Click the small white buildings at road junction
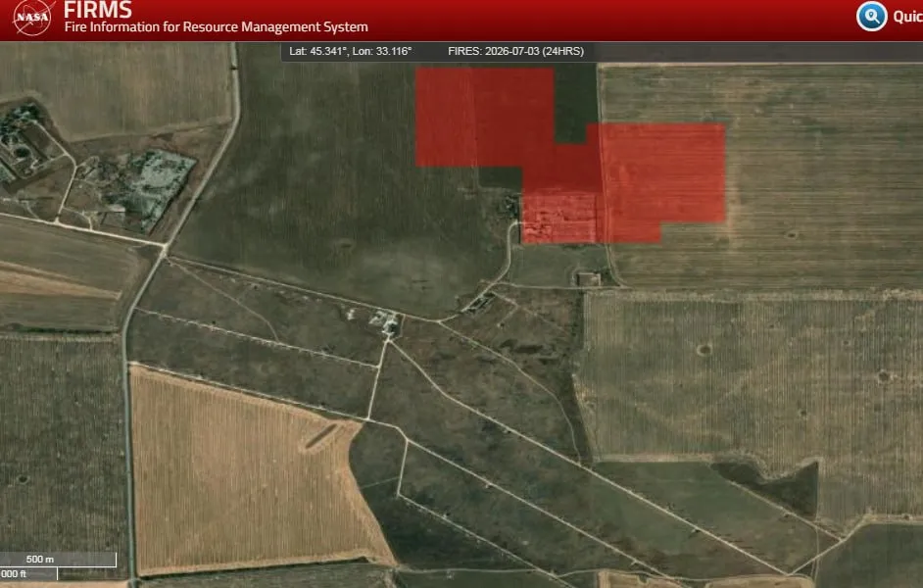Viewport: 923px width, 588px height. (x=387, y=321)
